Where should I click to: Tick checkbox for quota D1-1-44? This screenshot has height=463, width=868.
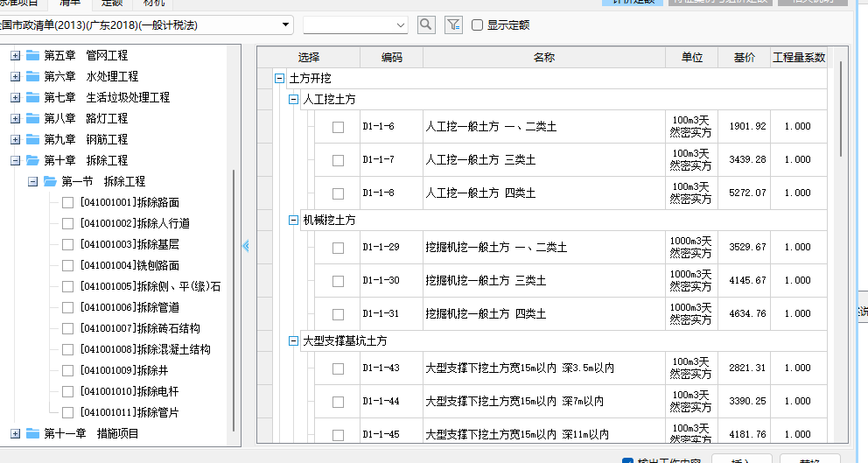click(338, 402)
